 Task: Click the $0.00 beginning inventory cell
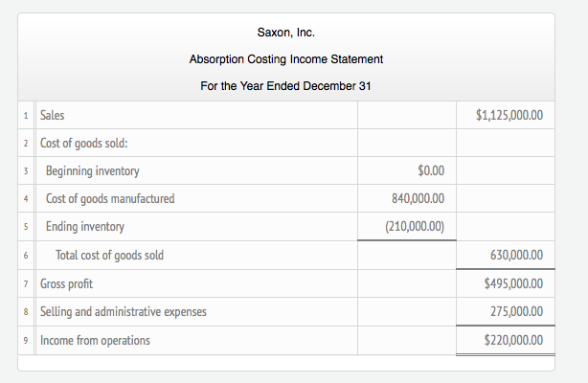[432, 171]
